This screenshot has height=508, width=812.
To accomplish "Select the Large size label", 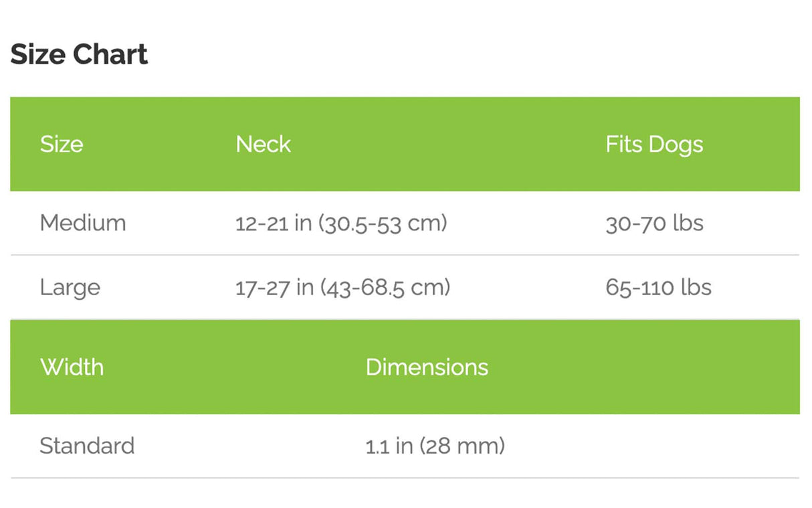I will [x=70, y=288].
